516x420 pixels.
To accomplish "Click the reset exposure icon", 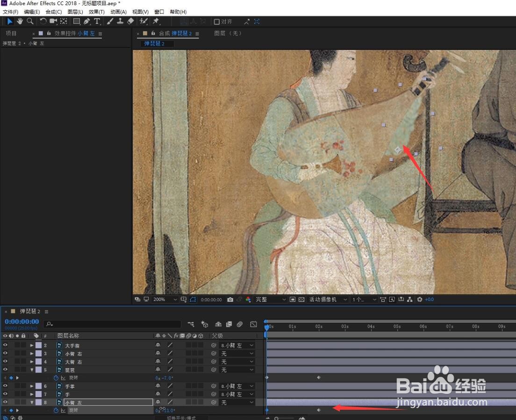I will pyautogui.click(x=420, y=299).
